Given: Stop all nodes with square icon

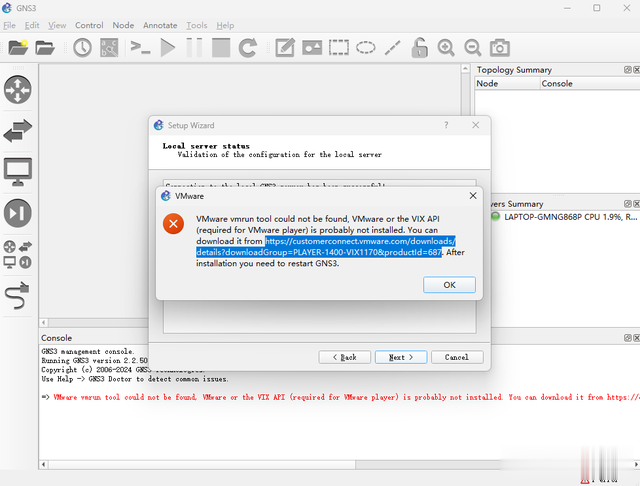Looking at the screenshot, I should click(x=221, y=48).
